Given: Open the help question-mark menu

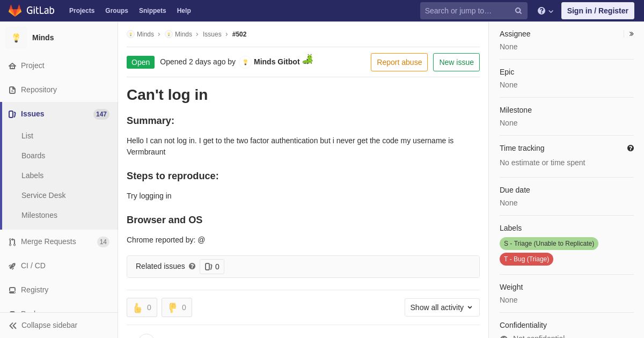Looking at the screenshot, I should pos(545,11).
